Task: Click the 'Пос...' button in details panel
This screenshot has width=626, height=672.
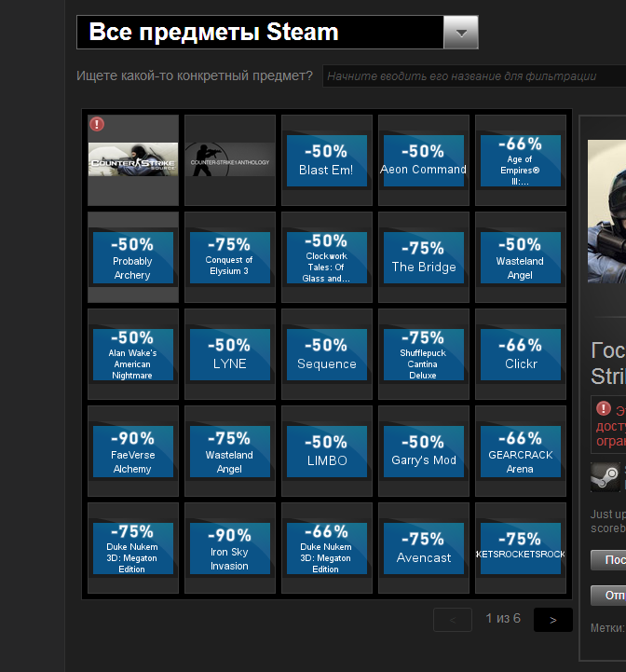Action: tap(608, 560)
